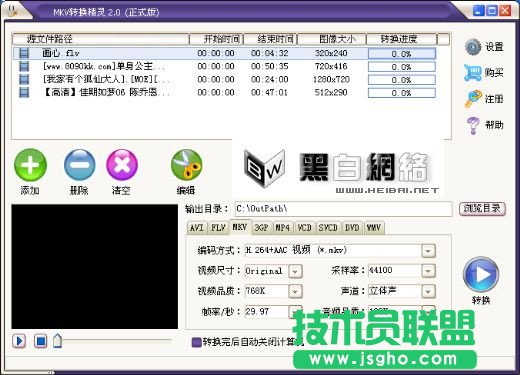Switch to the SVCD tab
The height and width of the screenshot is (375, 520).
click(328, 228)
